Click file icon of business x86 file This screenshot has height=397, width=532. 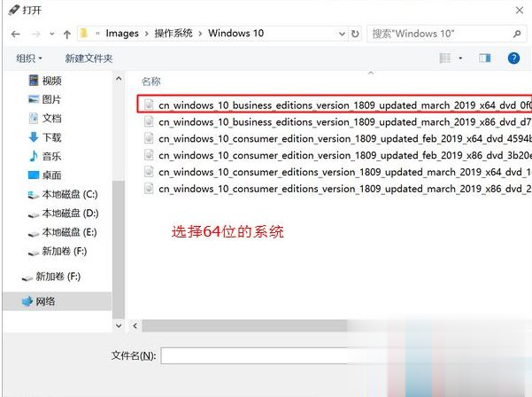point(149,121)
